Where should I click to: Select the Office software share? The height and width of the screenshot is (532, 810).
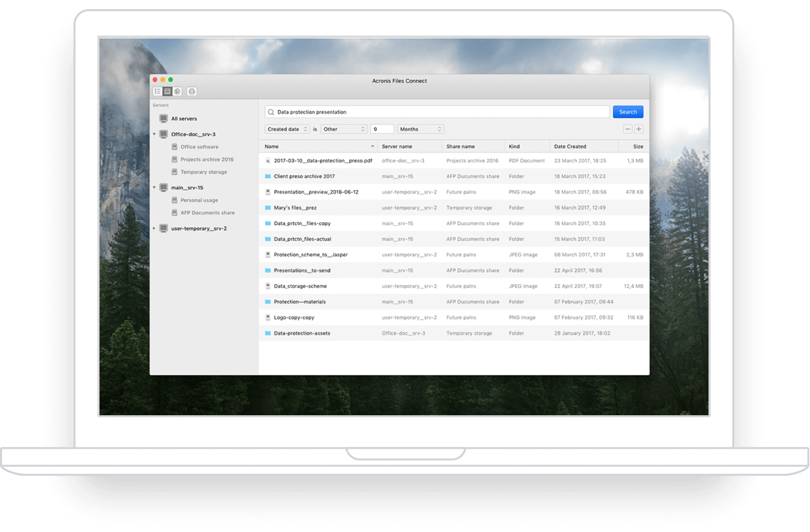click(x=199, y=147)
